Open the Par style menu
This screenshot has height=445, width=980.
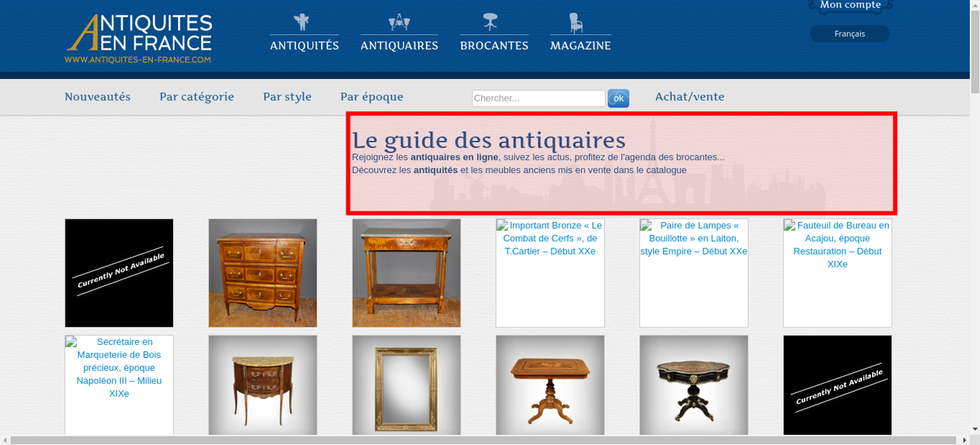[x=287, y=97]
